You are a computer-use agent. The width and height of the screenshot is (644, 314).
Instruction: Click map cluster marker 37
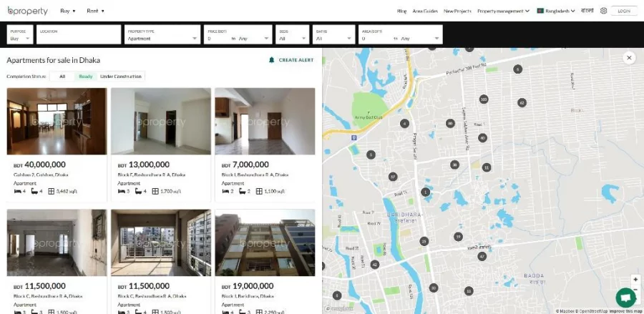point(393,177)
